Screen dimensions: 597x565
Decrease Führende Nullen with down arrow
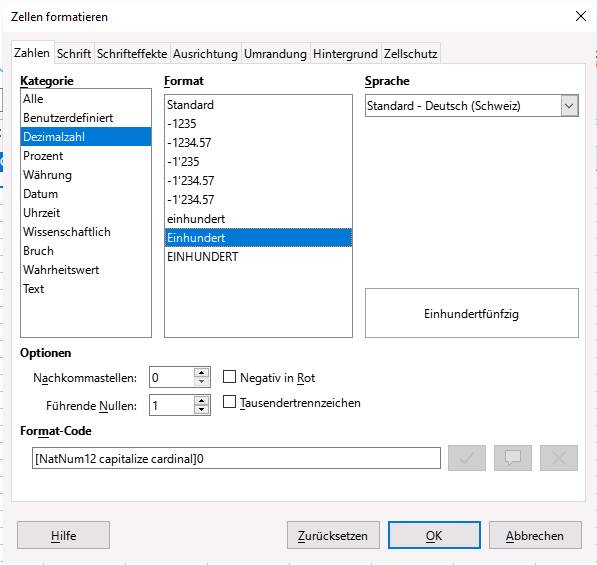coord(201,410)
